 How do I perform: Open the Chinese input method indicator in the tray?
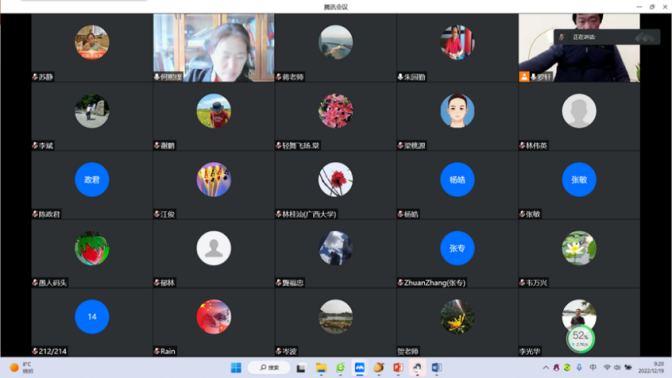[593, 367]
